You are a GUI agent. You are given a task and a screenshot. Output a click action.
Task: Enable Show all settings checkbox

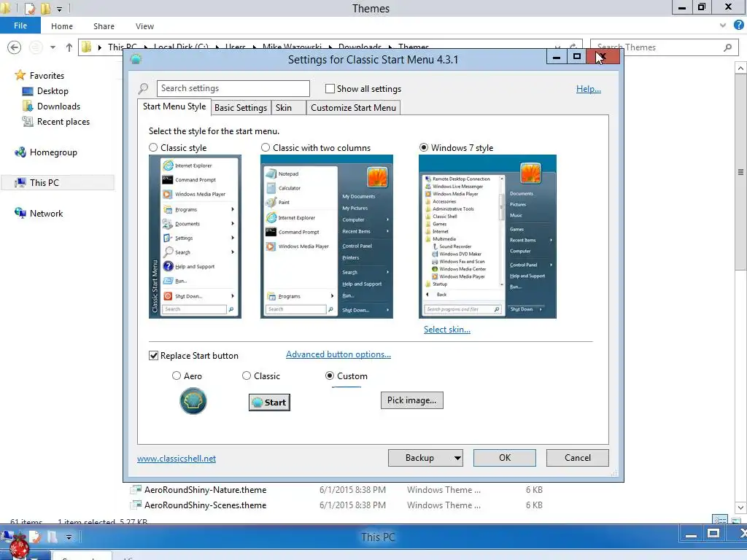tap(330, 88)
